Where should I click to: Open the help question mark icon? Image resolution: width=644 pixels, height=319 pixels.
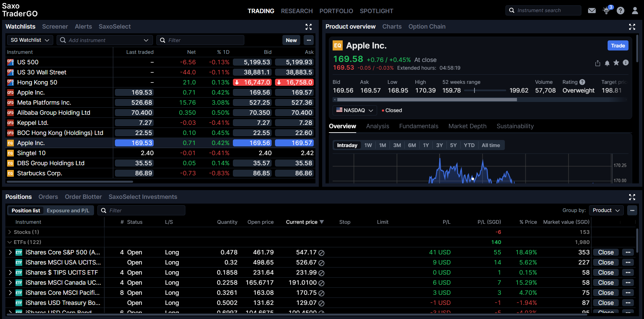tap(620, 11)
